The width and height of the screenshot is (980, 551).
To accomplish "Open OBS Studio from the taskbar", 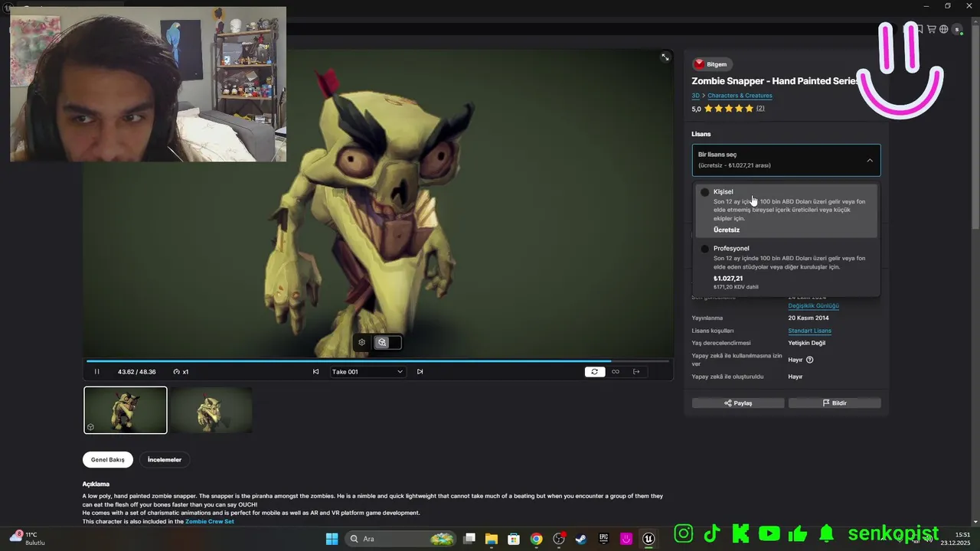I will point(559,539).
